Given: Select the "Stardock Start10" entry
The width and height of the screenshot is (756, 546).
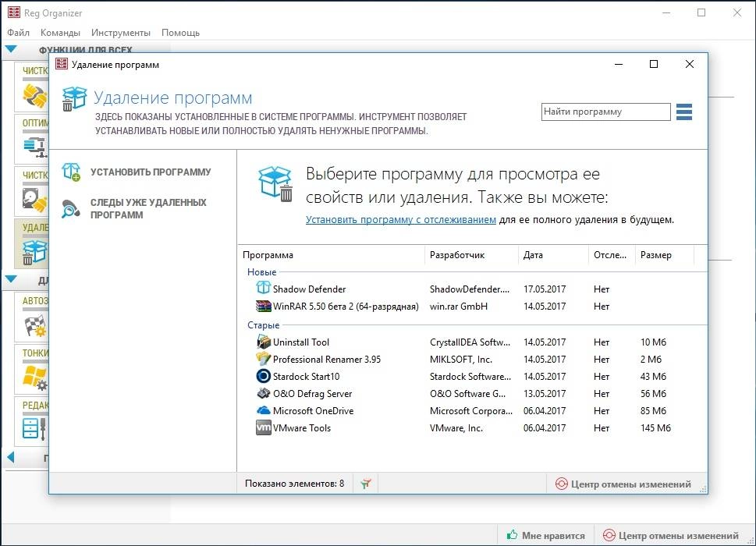Looking at the screenshot, I should click(306, 377).
